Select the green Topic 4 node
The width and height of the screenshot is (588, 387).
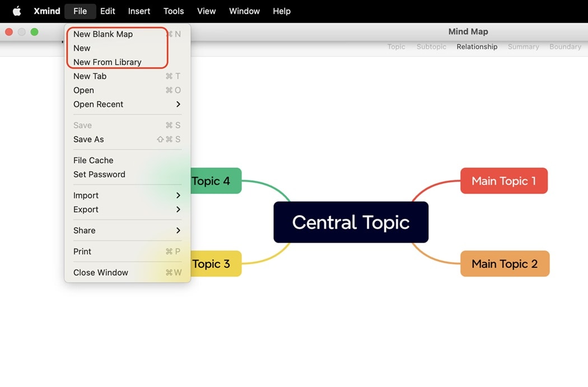coord(216,181)
